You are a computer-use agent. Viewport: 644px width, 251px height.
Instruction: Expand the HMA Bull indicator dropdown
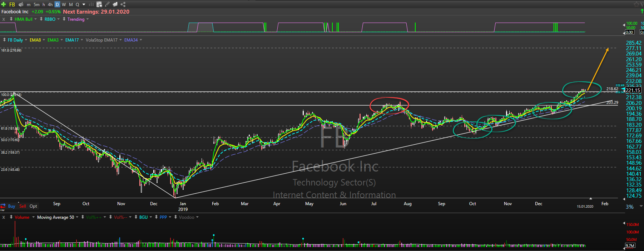coord(35,19)
